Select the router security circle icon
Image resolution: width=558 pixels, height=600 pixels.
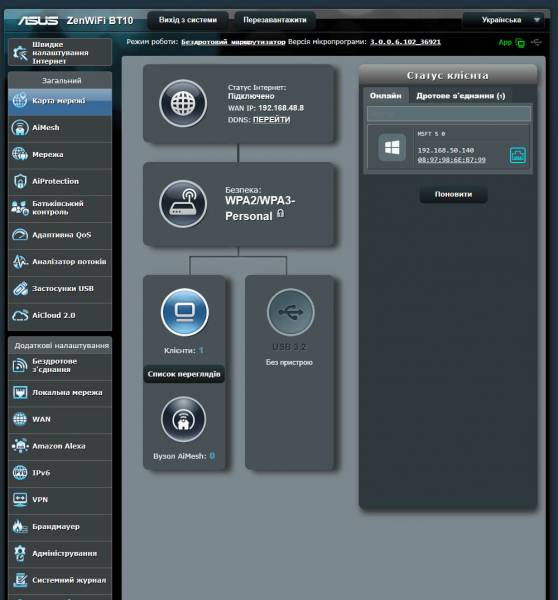tap(183, 204)
